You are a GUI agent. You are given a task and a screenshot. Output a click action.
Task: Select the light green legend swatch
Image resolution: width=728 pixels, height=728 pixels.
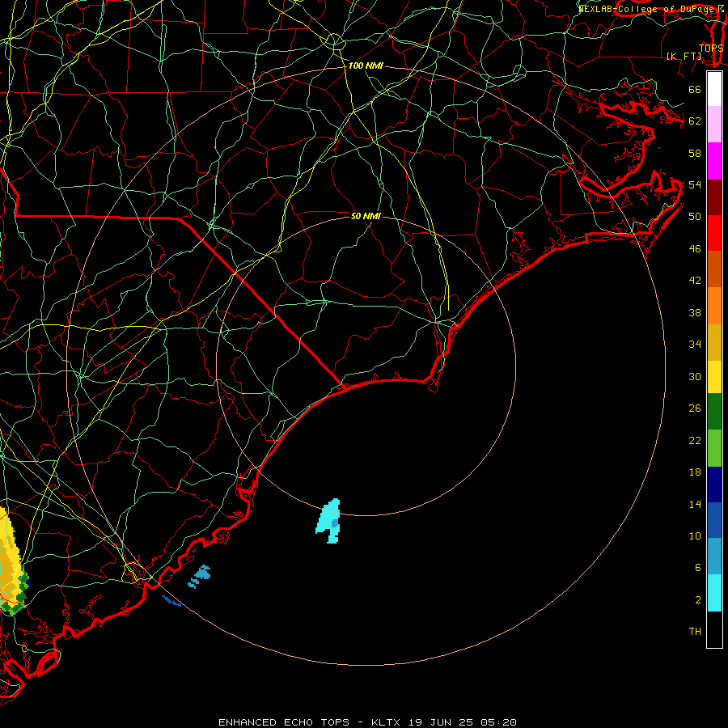(x=714, y=448)
